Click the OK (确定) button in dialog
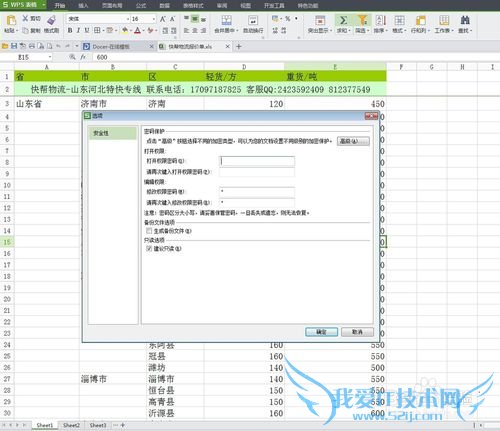Screen dimensions: 500x431 321,332
